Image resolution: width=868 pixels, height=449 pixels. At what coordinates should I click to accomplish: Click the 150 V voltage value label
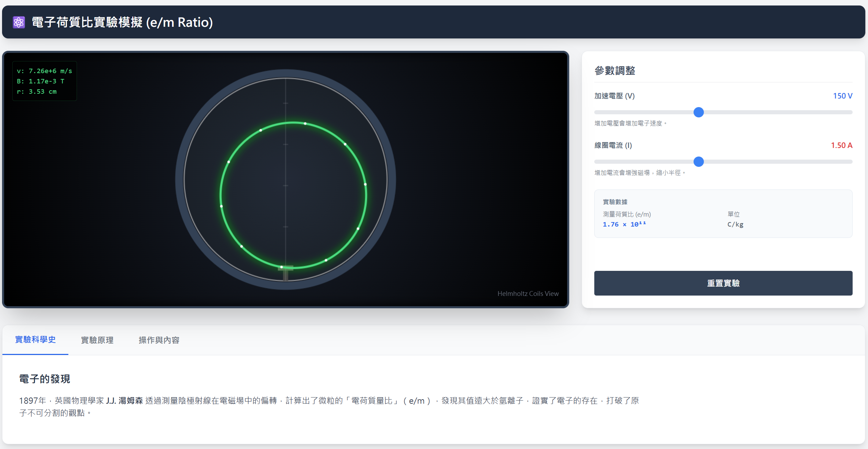[842, 96]
